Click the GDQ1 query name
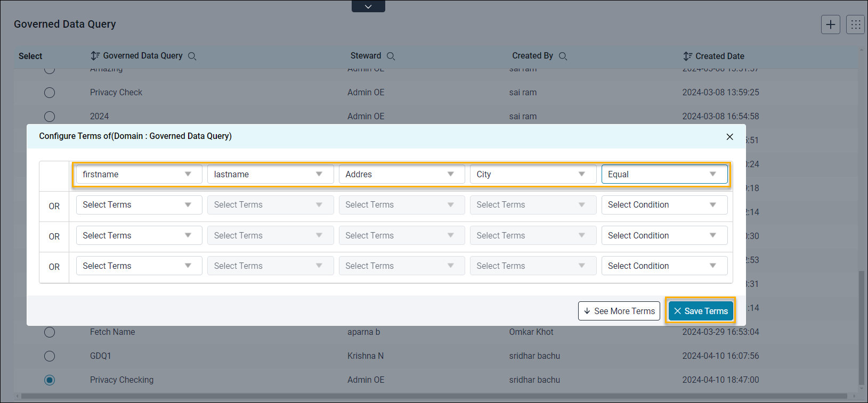This screenshot has height=403, width=868. [x=101, y=356]
